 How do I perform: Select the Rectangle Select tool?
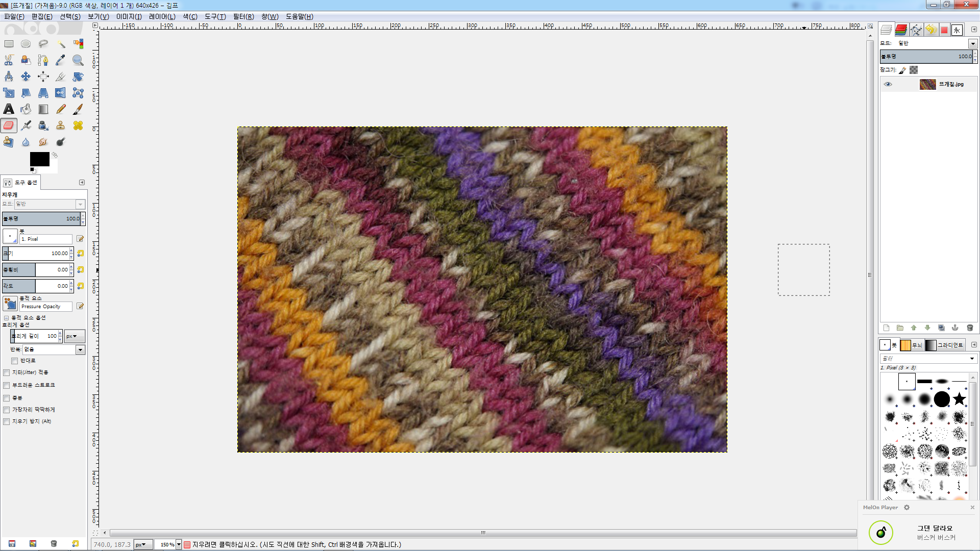pos(9,44)
